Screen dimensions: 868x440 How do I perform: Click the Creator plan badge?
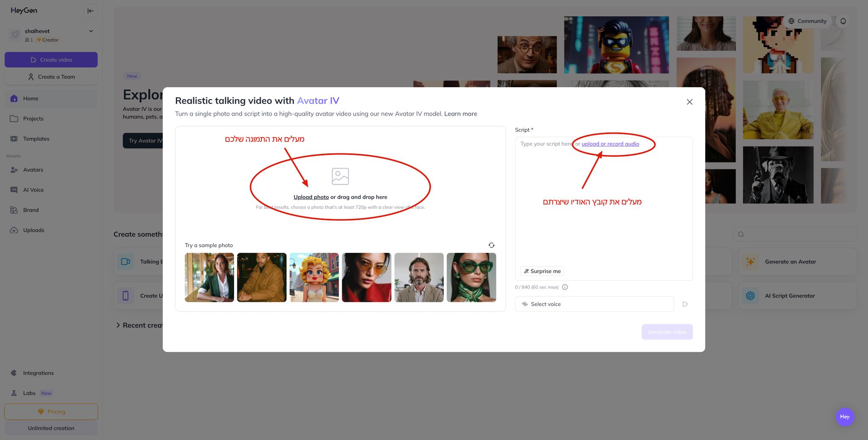point(47,40)
